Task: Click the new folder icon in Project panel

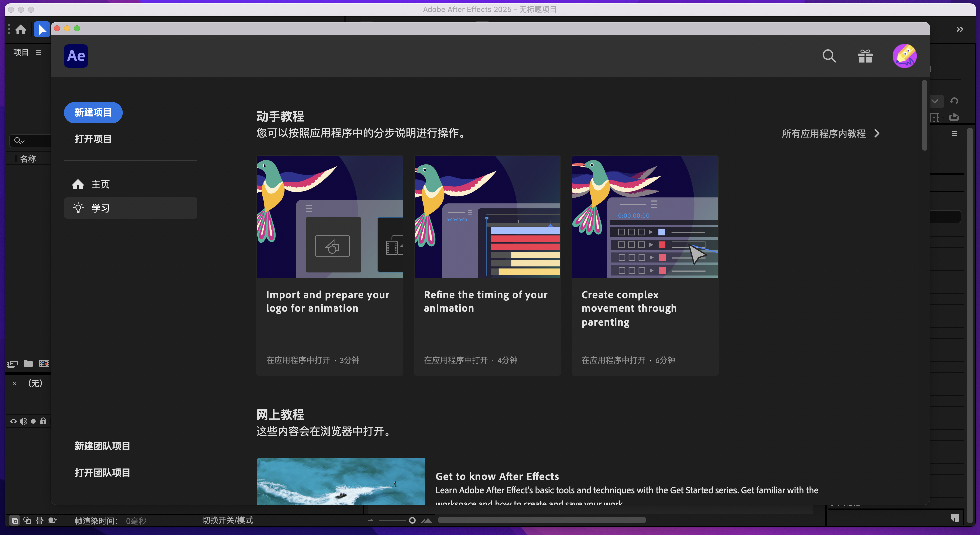Action: pos(28,364)
